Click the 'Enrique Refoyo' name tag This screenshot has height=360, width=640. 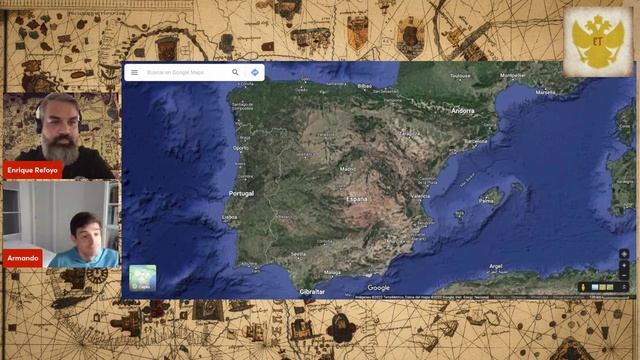(33, 170)
